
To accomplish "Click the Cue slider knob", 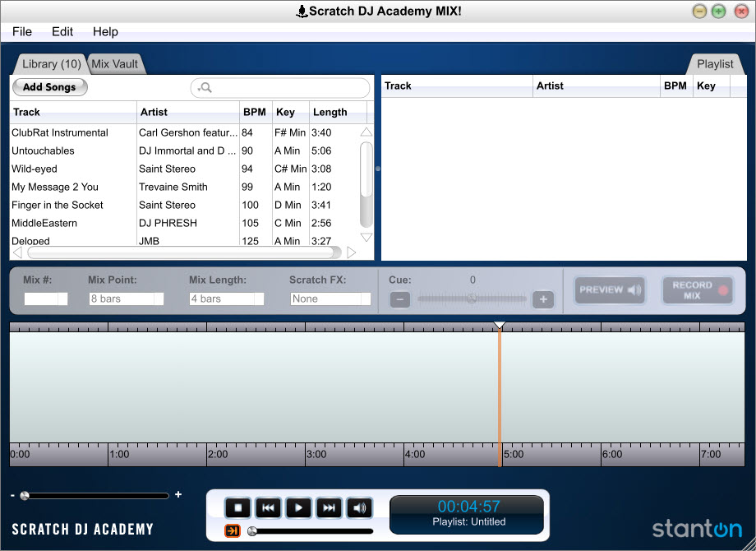I will 472,299.
